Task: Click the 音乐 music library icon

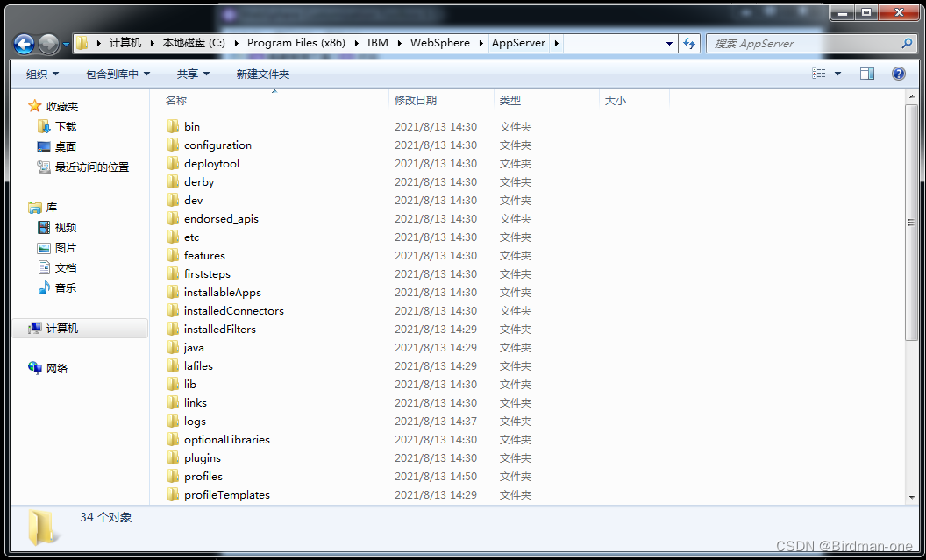Action: click(44, 288)
